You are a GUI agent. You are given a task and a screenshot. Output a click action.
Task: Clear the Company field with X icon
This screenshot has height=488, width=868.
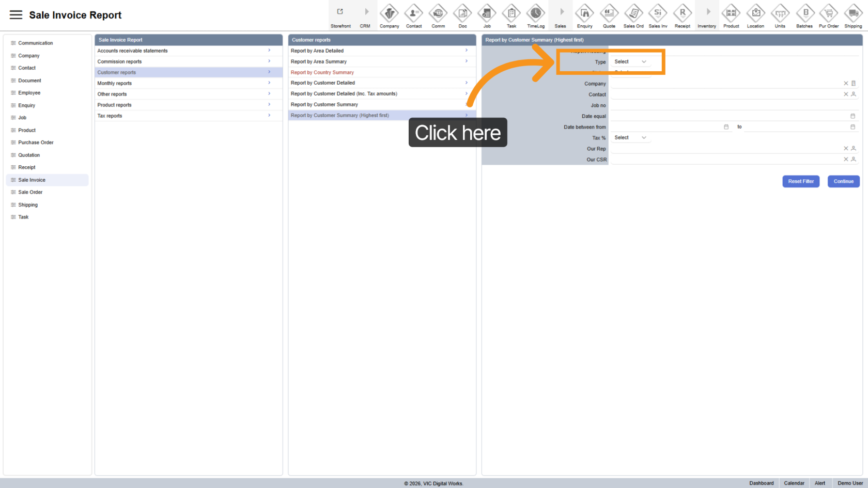(846, 83)
